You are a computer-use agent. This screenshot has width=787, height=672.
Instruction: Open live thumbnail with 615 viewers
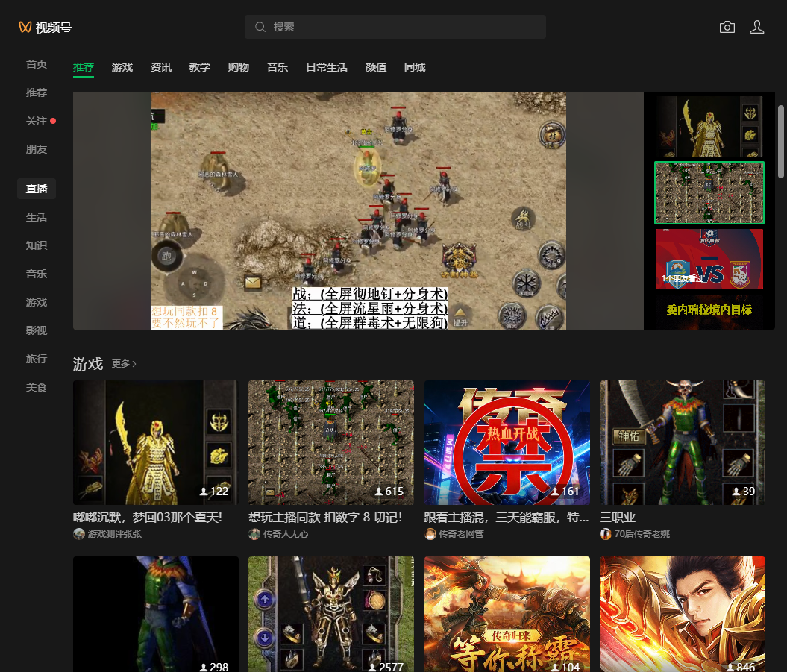click(331, 442)
